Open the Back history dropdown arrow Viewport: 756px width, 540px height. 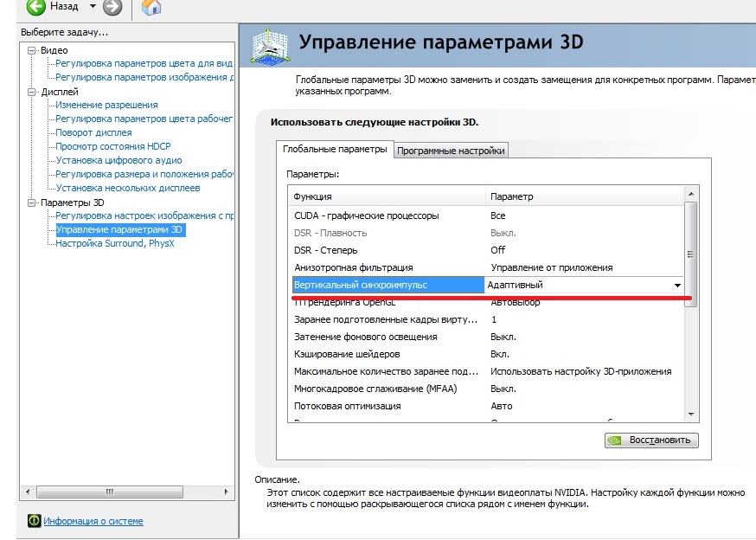(93, 6)
